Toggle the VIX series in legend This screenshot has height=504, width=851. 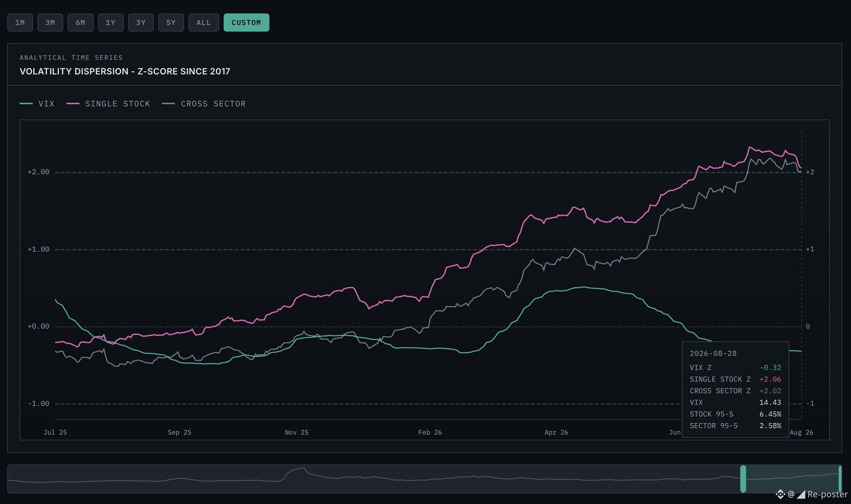(37, 104)
